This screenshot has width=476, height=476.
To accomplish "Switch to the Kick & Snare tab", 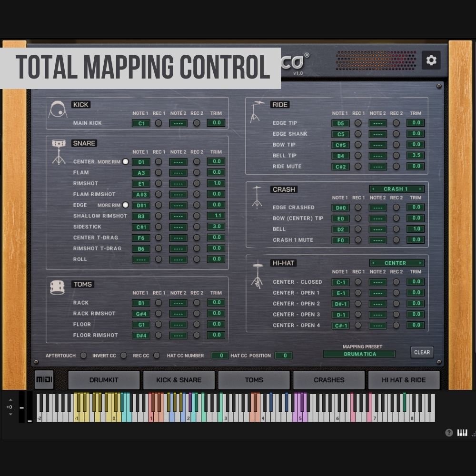I will click(179, 380).
